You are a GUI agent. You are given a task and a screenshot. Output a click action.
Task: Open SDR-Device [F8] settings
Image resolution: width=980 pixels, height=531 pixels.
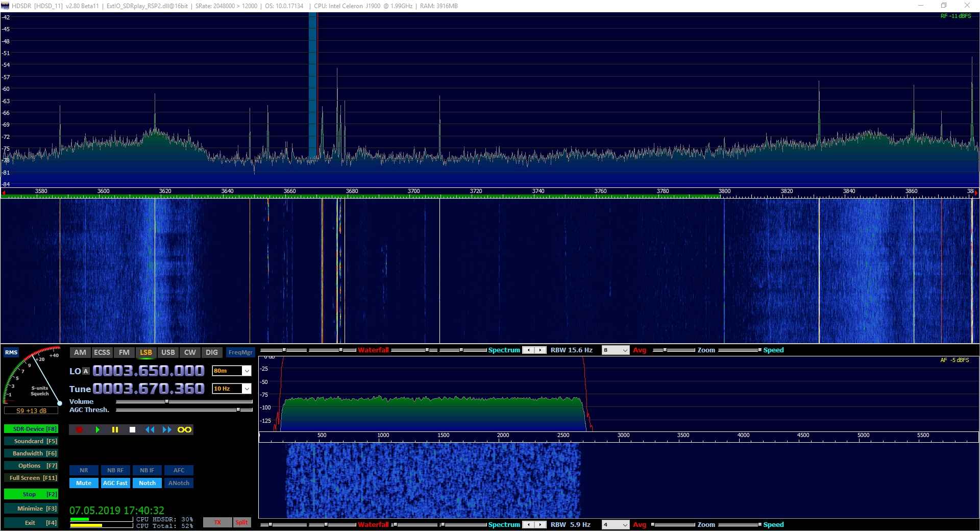tap(31, 429)
